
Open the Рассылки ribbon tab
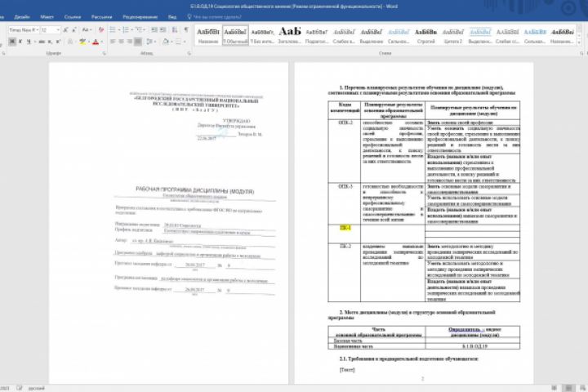pyautogui.click(x=101, y=17)
